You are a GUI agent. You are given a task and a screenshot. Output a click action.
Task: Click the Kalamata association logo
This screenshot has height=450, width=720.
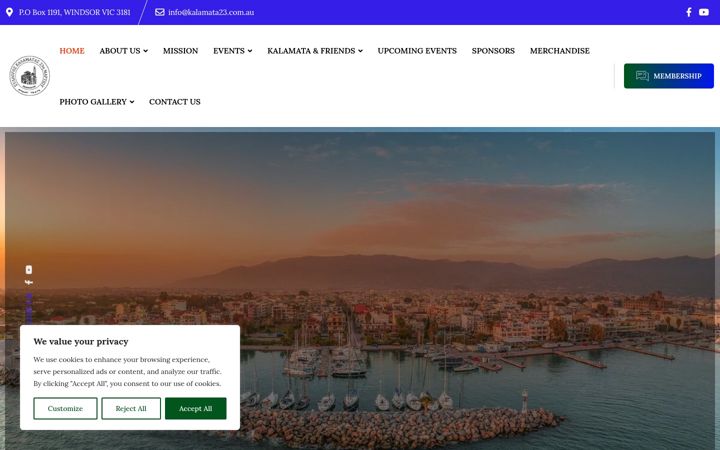(x=29, y=76)
